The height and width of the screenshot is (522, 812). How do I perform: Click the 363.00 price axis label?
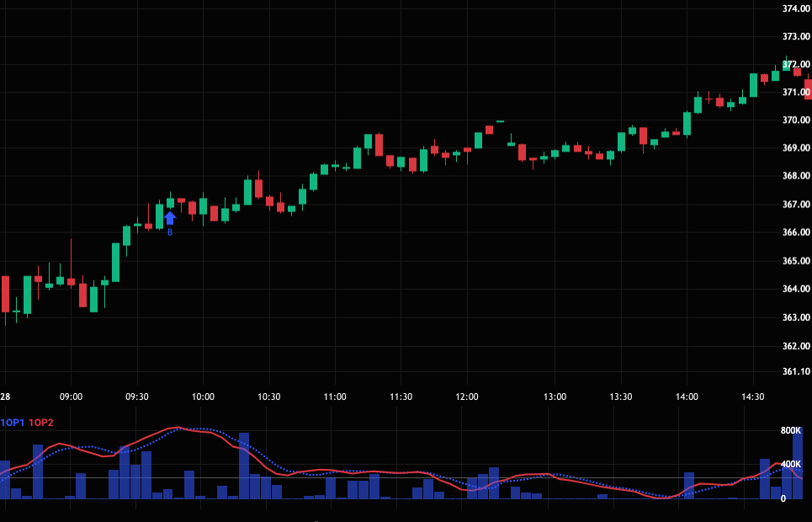tap(796, 317)
